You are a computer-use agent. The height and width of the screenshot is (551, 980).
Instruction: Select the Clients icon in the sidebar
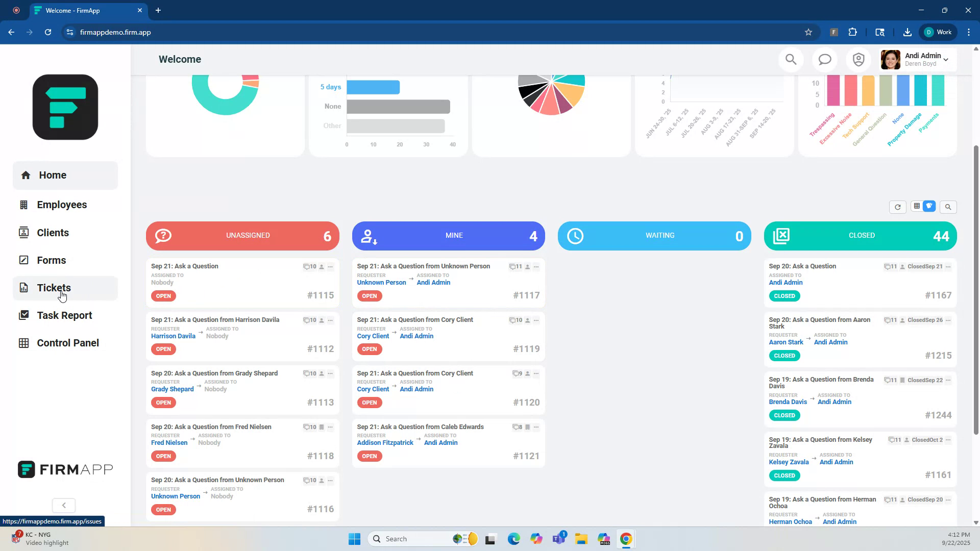click(x=24, y=232)
